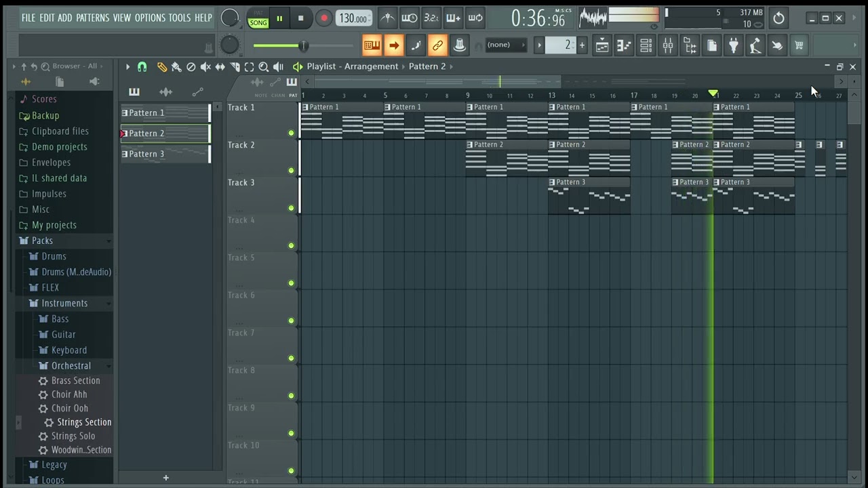Click the metronome icon
Image resolution: width=868 pixels, height=488 pixels.
pos(388,18)
